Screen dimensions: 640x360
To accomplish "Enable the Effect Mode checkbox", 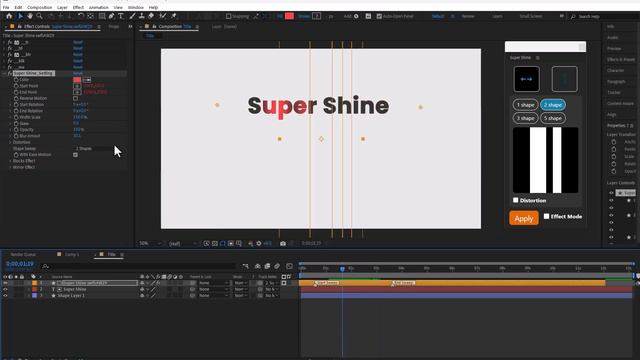I will tap(547, 216).
